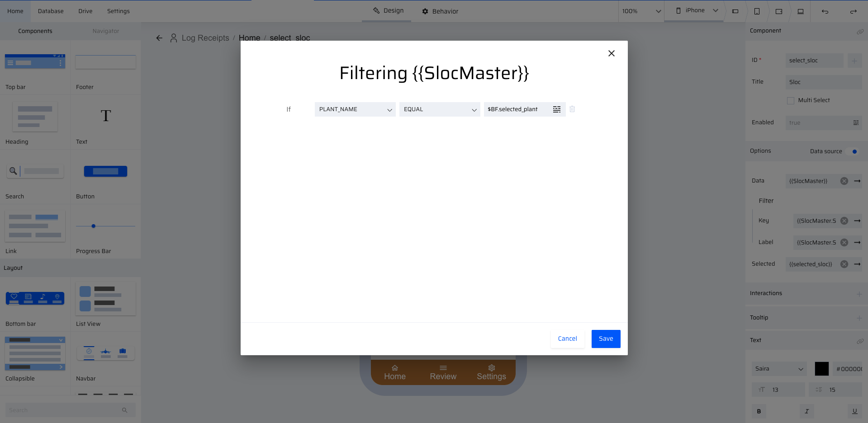Select landscape tablet preview icon
This screenshot has width=868, height=423.
[778, 11]
